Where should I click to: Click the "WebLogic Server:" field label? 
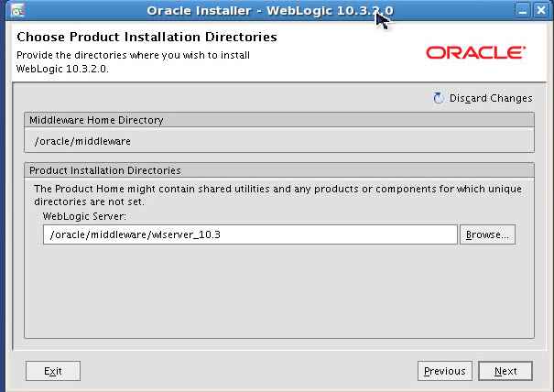pos(83,215)
